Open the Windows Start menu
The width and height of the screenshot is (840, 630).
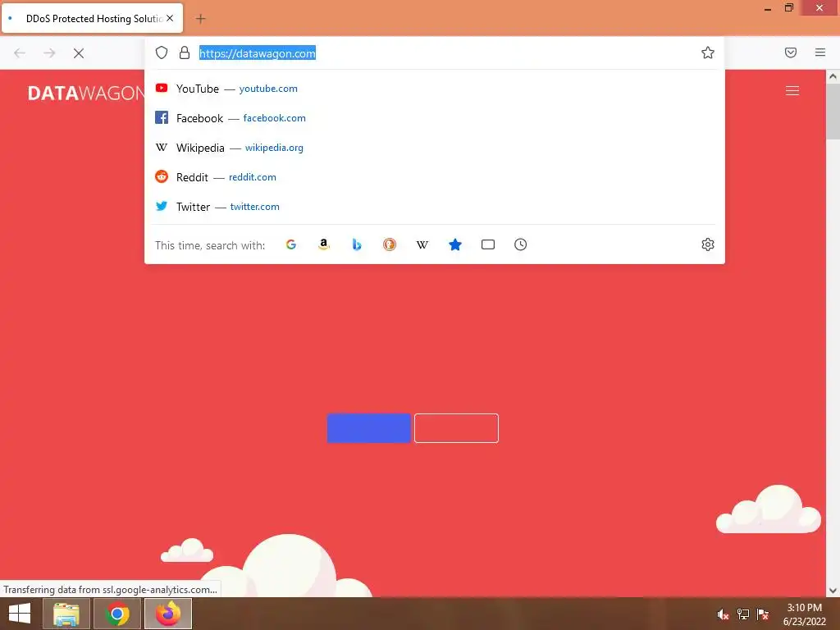coord(20,614)
